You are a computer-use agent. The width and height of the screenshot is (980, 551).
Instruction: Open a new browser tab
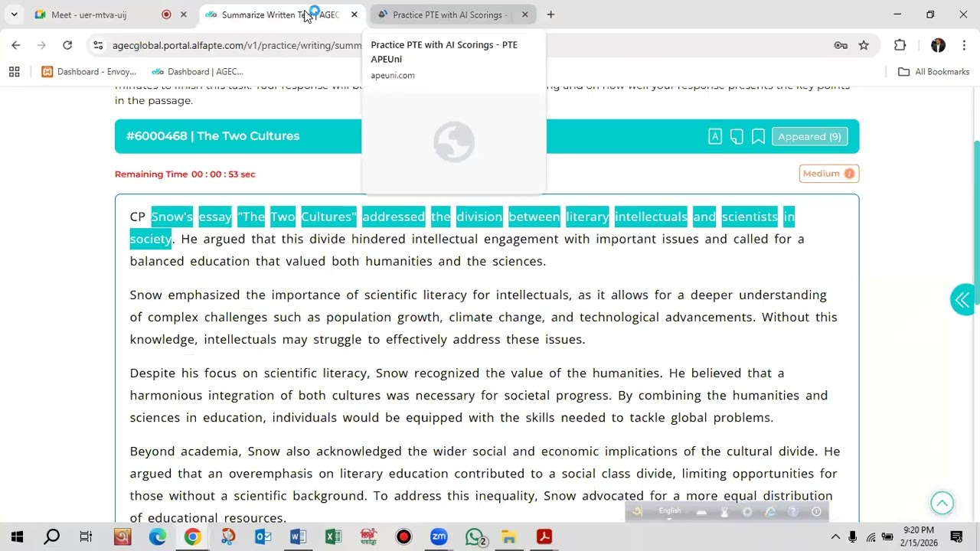pyautogui.click(x=550, y=15)
